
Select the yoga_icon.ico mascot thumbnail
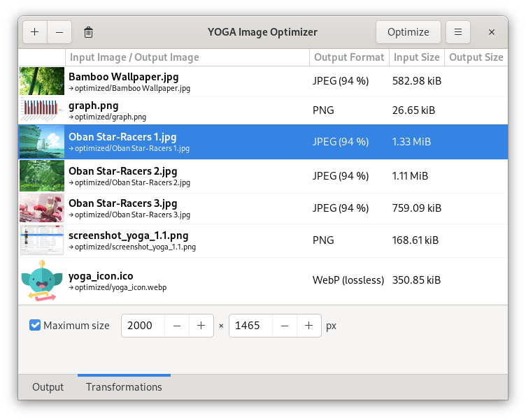click(x=42, y=281)
